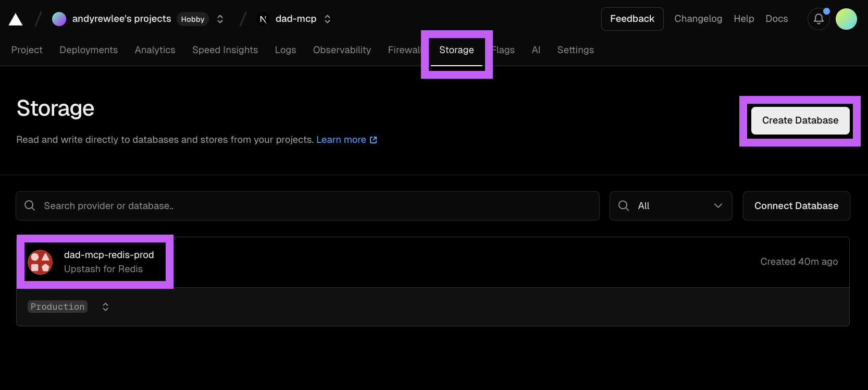
Task: Expand the environment selector chevrons beside Production
Action: point(105,307)
